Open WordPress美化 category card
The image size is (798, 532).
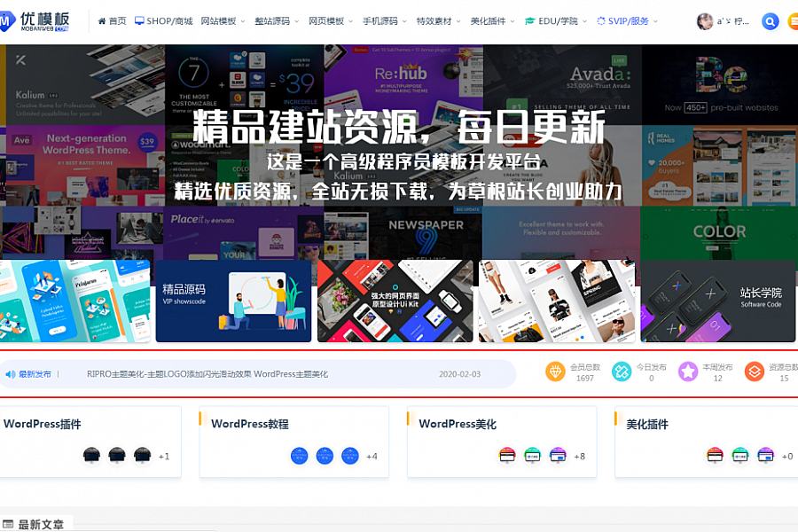(502, 442)
